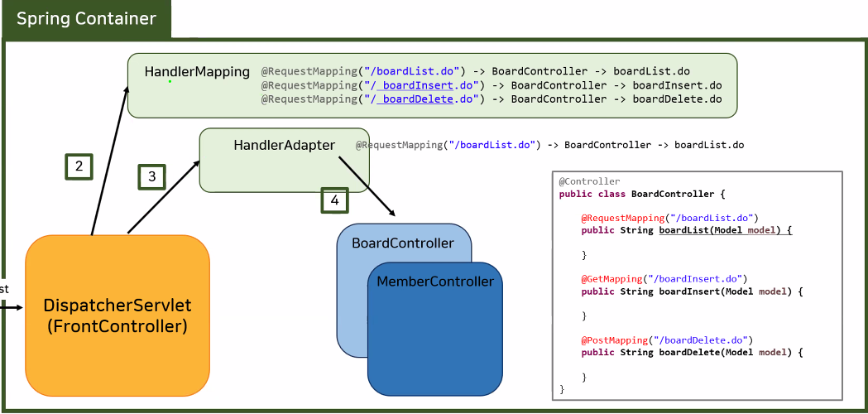Screen dimensions: 868x414
Task: Select HandlerMapping's first line for "/boardList.do"
Action: point(476,71)
